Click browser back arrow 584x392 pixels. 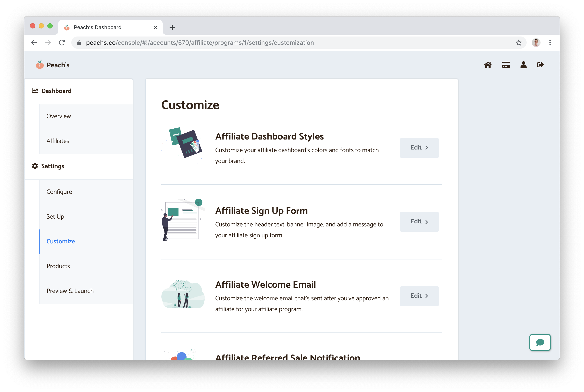tap(34, 43)
